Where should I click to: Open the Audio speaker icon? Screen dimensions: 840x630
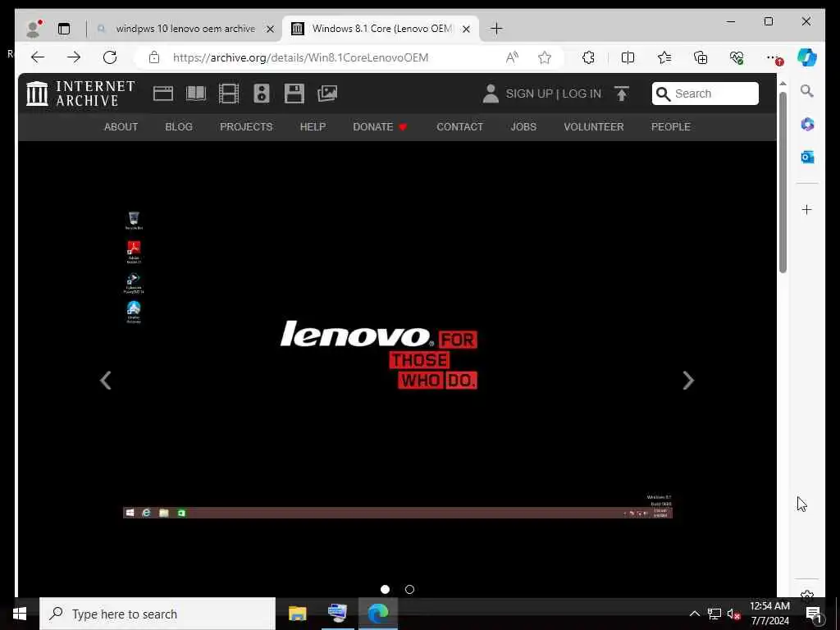[262, 94]
